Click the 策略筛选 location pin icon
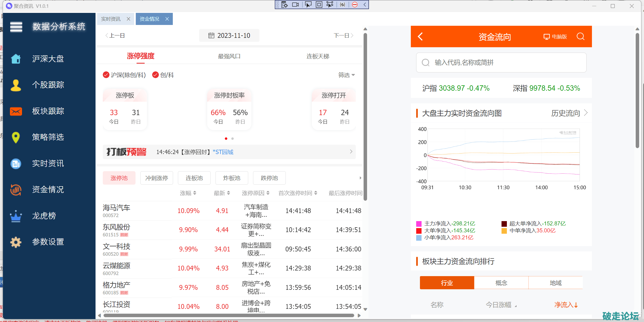 click(x=16, y=137)
